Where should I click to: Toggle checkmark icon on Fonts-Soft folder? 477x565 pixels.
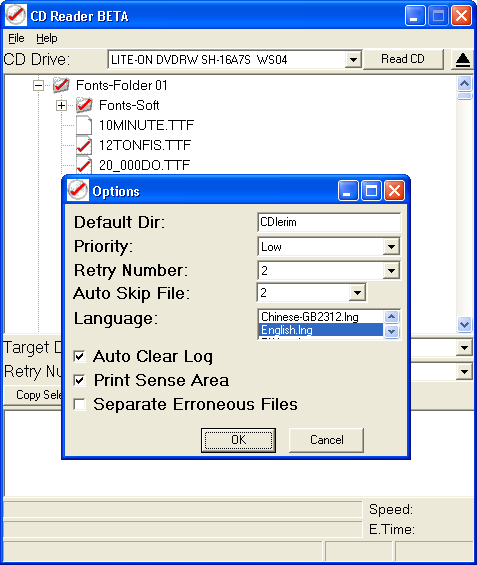(84, 105)
